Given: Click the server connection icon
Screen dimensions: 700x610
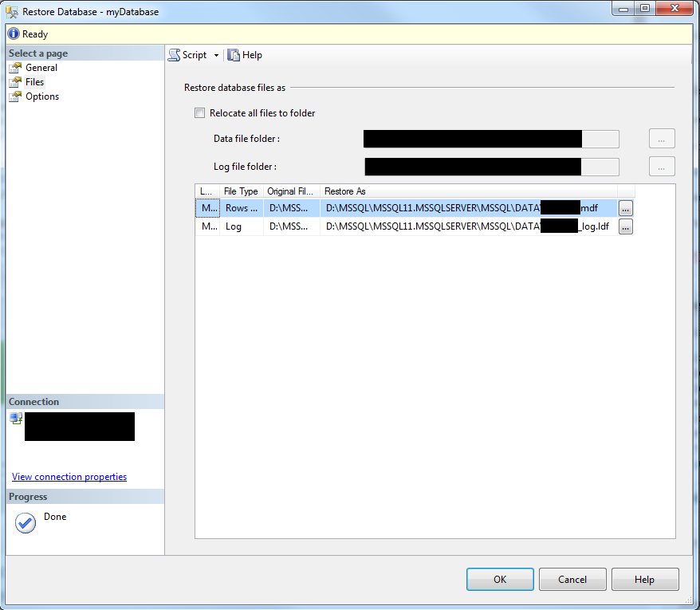Looking at the screenshot, I should coord(16,419).
